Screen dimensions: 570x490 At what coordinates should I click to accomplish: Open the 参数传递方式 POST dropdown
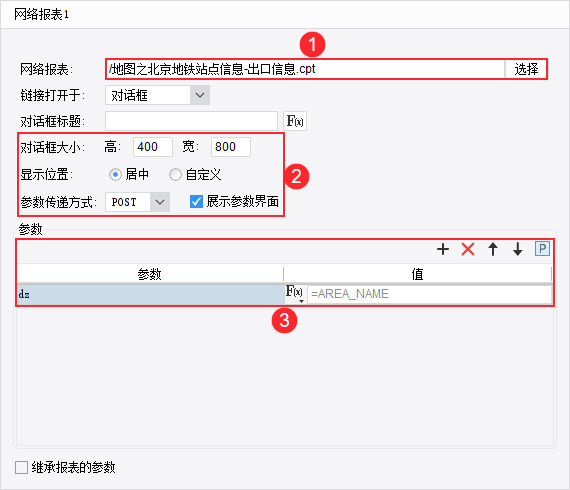(160, 202)
